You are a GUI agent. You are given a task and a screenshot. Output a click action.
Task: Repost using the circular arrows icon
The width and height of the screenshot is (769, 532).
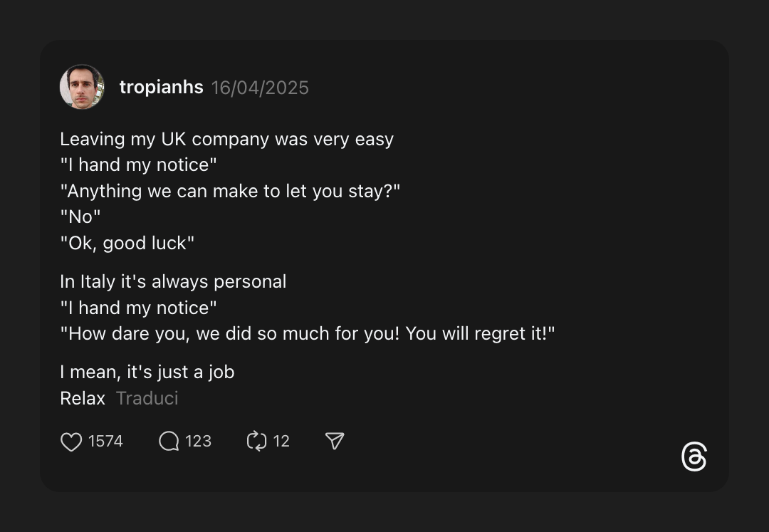256,442
